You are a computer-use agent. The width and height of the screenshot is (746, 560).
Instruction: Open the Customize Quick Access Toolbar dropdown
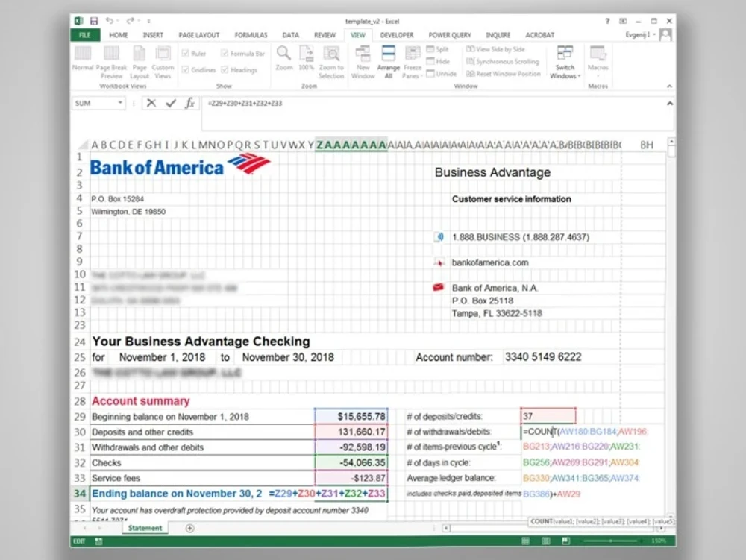coord(149,22)
